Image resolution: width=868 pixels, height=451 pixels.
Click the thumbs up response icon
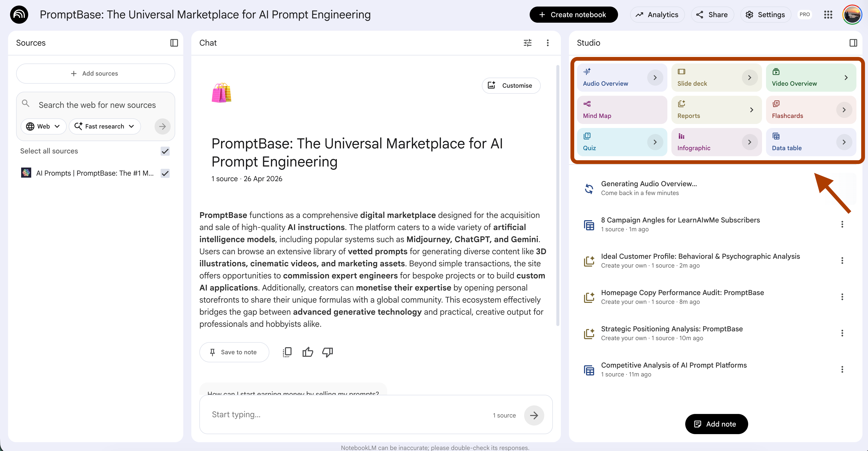307,352
